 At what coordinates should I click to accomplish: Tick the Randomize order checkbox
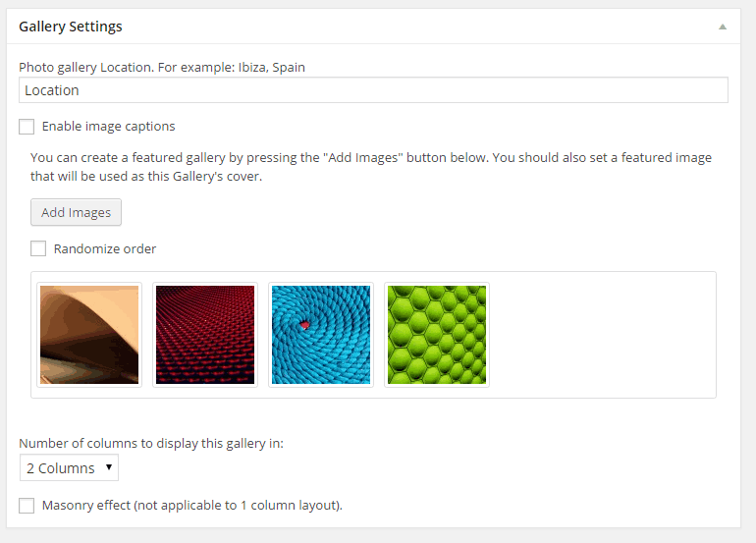[38, 248]
